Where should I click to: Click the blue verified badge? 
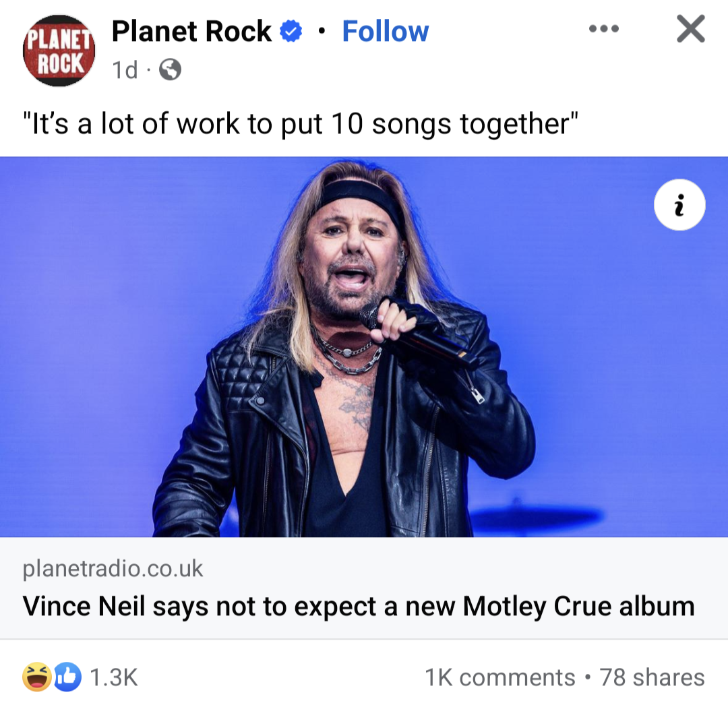tap(291, 32)
